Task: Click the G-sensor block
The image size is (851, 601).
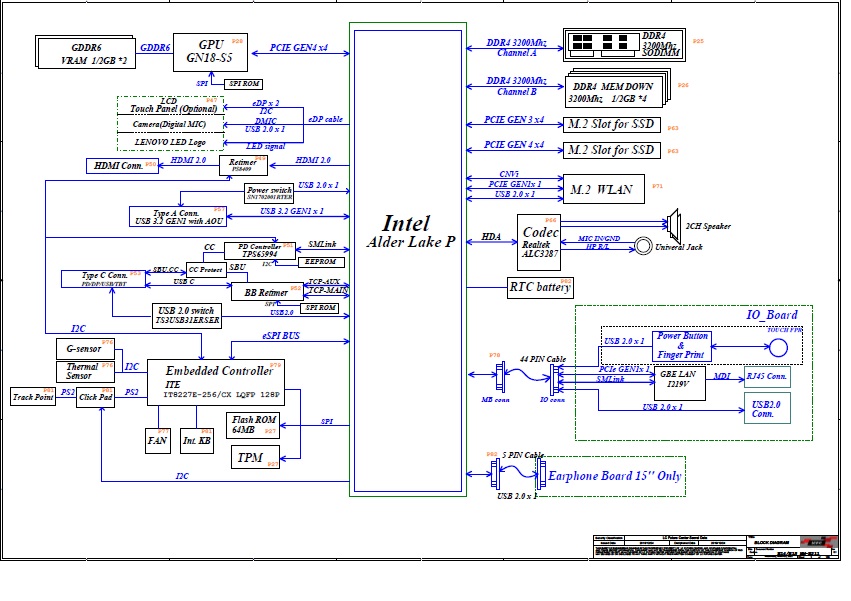Action: (85, 349)
